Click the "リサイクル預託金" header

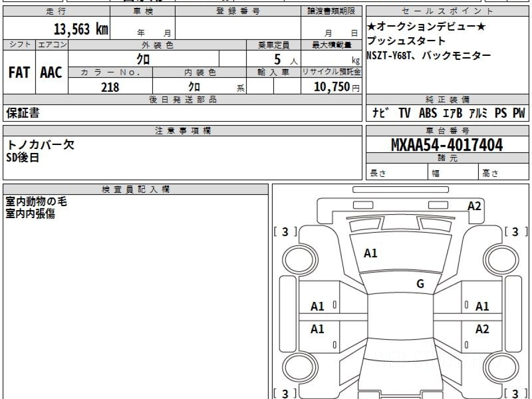(x=332, y=72)
